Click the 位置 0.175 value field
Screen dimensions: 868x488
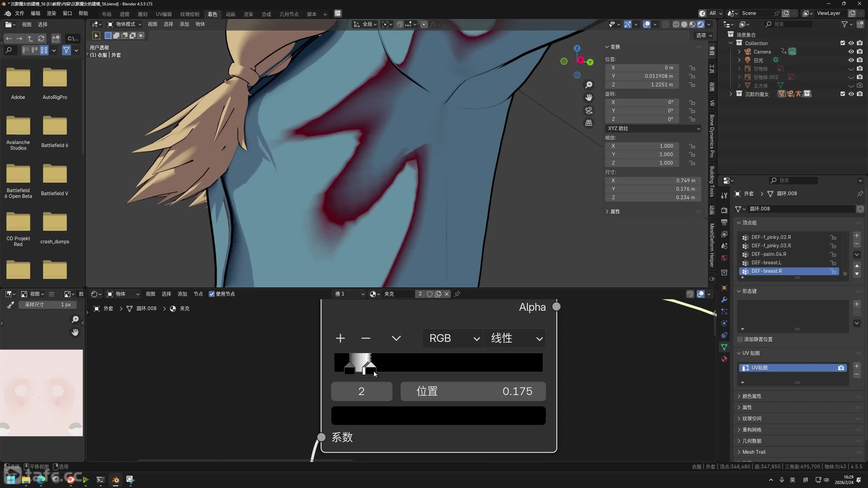coord(473,391)
